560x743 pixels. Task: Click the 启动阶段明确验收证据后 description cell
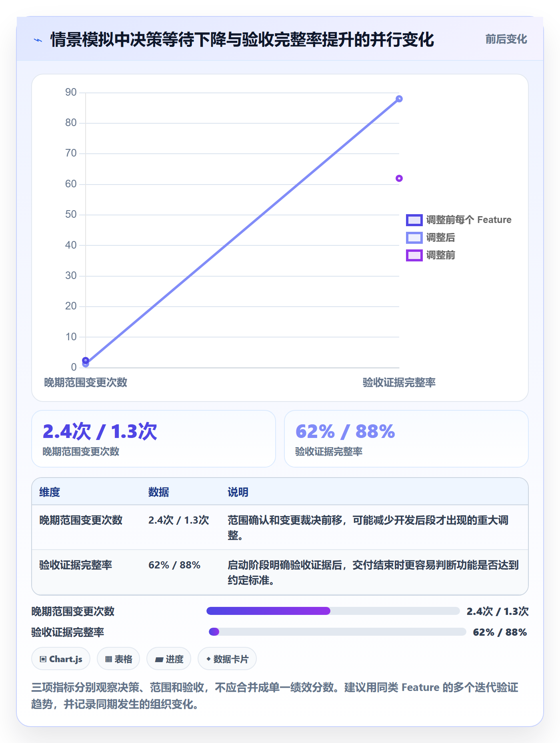click(x=373, y=572)
